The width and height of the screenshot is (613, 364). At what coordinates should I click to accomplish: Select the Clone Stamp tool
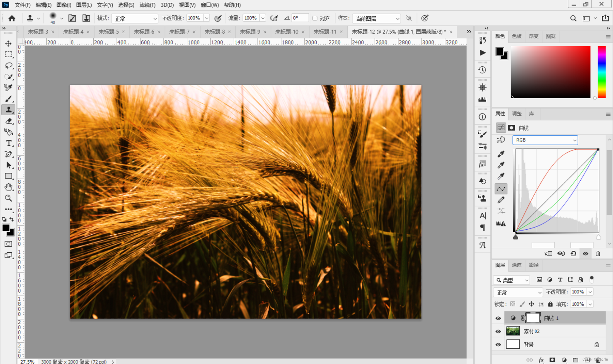point(9,110)
